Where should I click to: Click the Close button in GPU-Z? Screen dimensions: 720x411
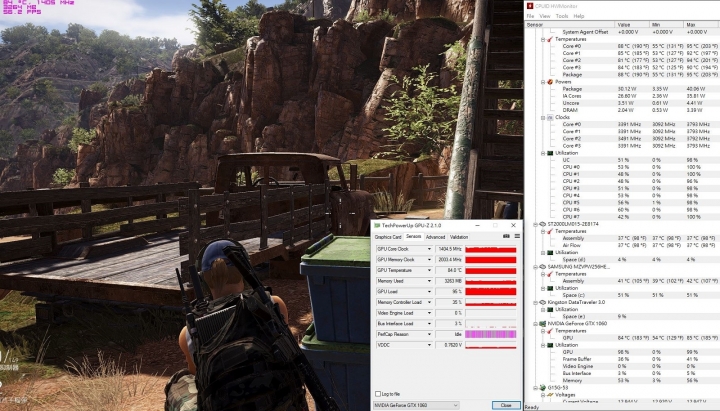pyautogui.click(x=506, y=405)
